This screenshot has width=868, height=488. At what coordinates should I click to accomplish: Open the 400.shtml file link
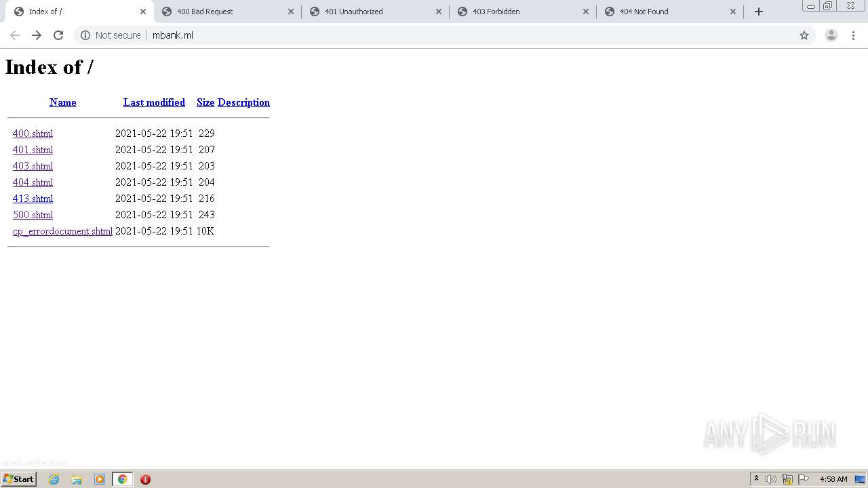pyautogui.click(x=33, y=134)
